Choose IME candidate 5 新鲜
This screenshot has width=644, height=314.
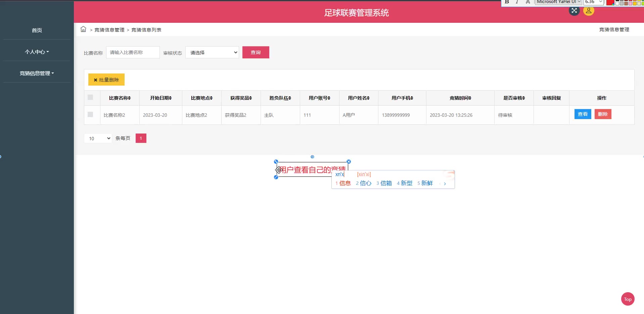425,183
